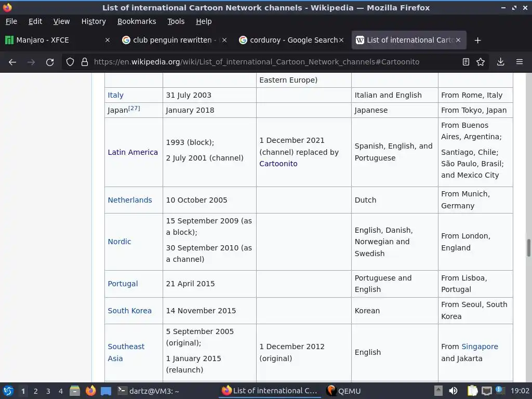Click the clock showing 19:02

coord(520,391)
